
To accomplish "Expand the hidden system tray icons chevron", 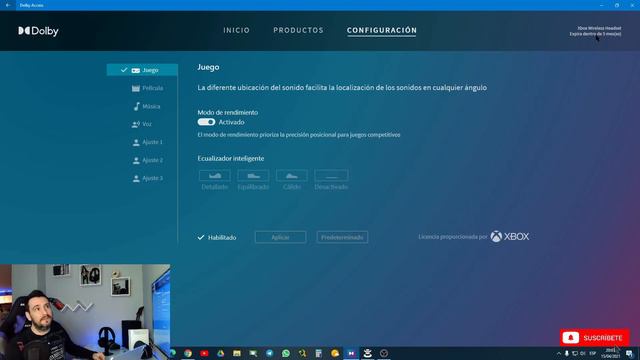I will pyautogui.click(x=558, y=353).
